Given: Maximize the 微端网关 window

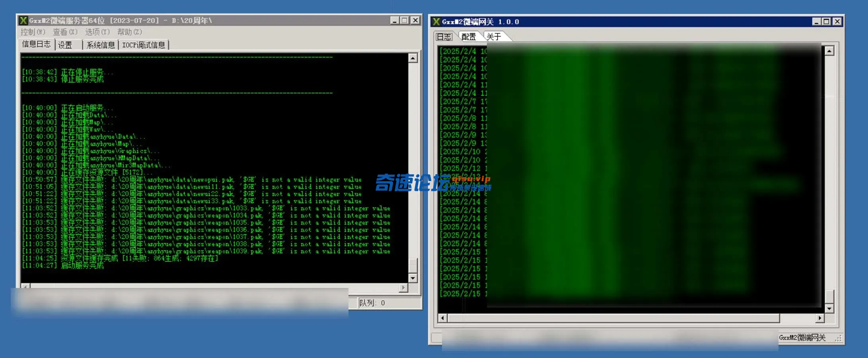Looking at the screenshot, I should 826,21.
